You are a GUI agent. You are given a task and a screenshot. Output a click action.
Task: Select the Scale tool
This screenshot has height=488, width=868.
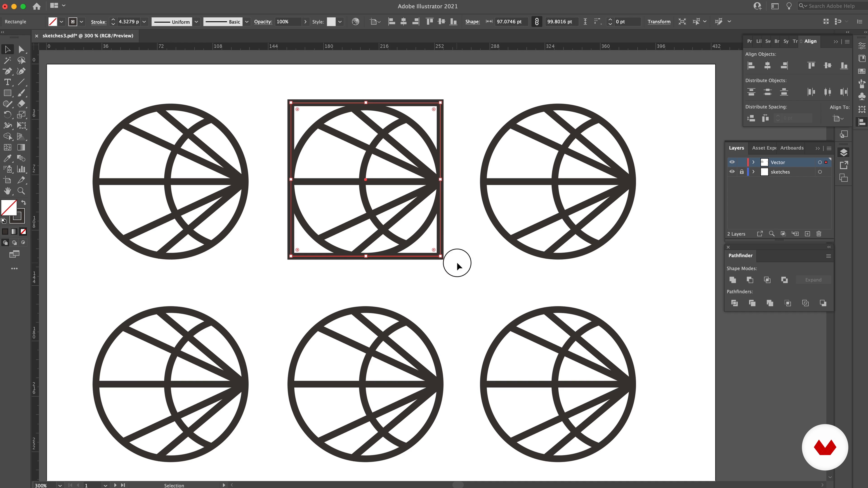pos(21,115)
